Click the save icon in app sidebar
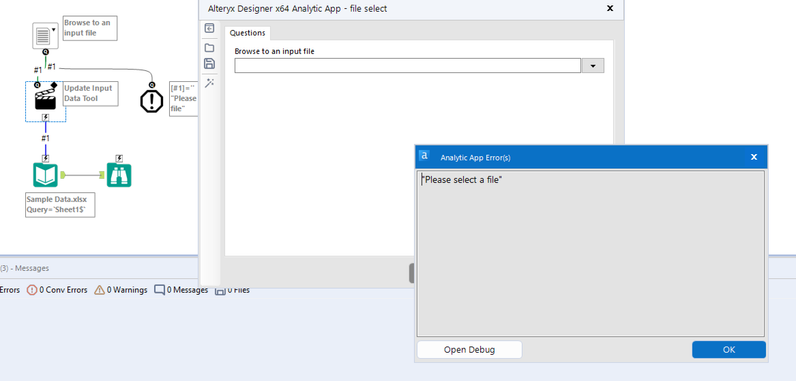796x381 pixels. [209, 63]
